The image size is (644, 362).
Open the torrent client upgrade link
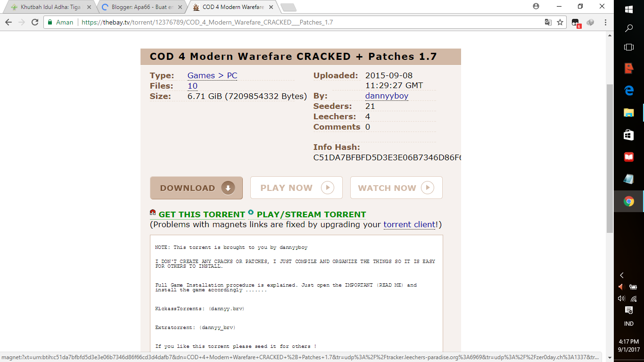(x=408, y=224)
